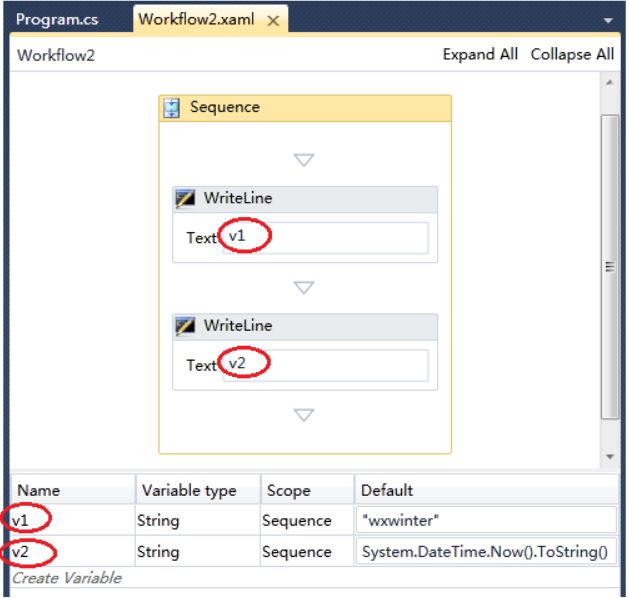The width and height of the screenshot is (629, 598).
Task: Select the first WriteLine activity header
Action: 305,199
